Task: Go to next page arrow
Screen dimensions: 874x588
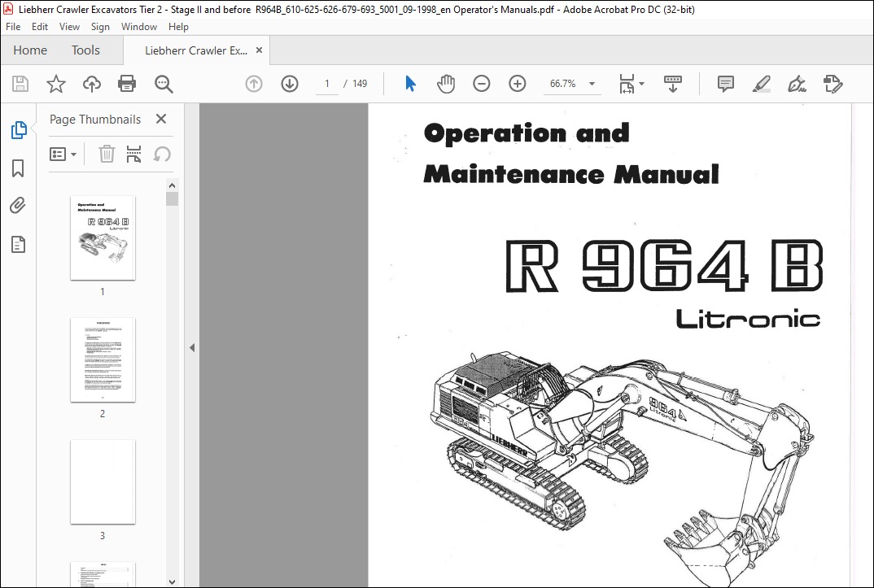Action: click(289, 84)
